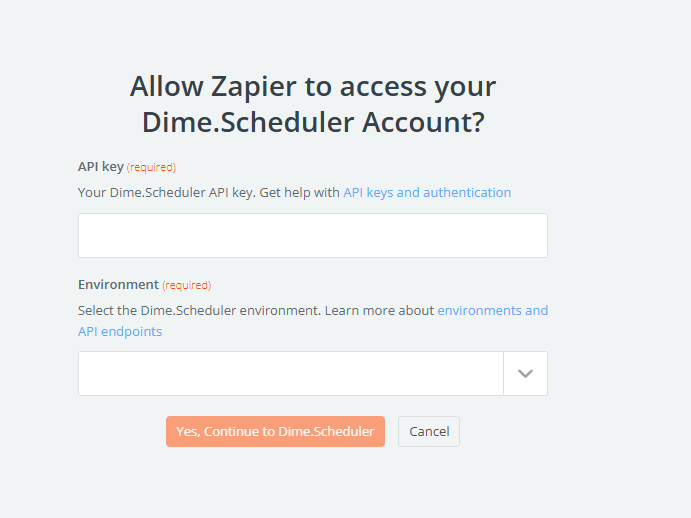Click the 'API endpoints' part of the link
The height and width of the screenshot is (518, 691).
click(x=120, y=331)
